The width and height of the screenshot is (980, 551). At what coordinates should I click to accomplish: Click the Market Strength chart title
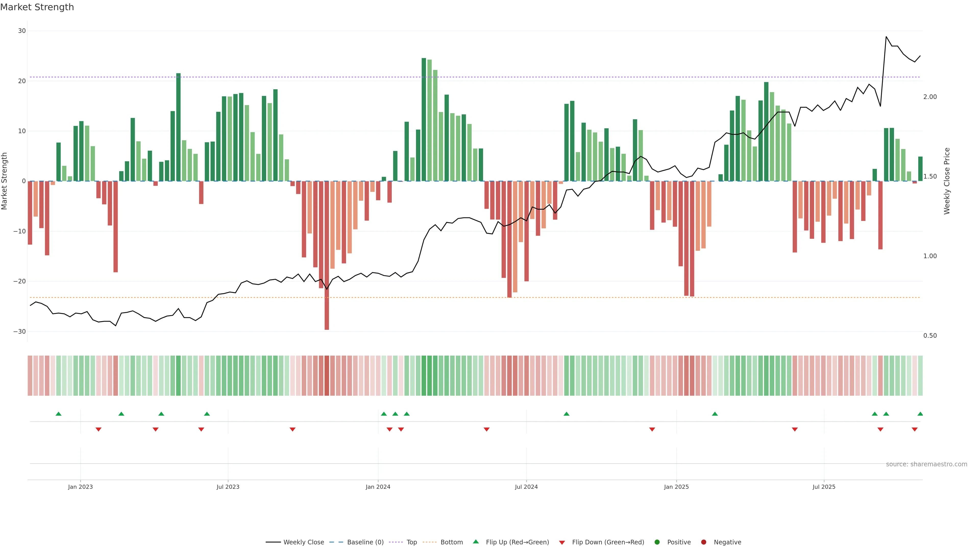click(x=37, y=7)
